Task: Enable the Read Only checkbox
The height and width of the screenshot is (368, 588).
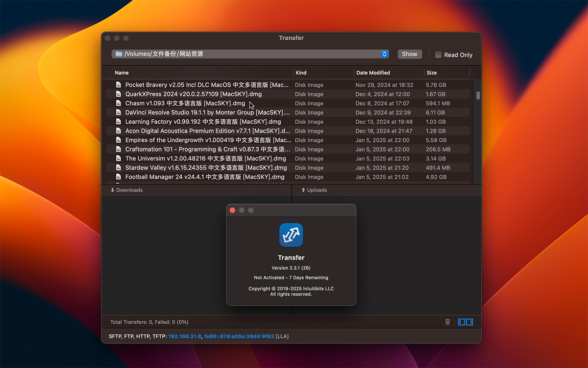Action: tap(438, 55)
